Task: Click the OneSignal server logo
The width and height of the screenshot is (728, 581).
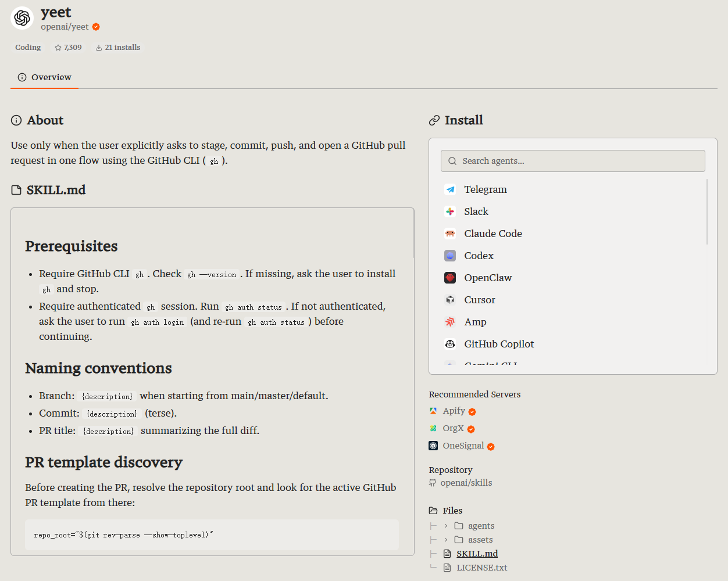Action: pos(433,446)
